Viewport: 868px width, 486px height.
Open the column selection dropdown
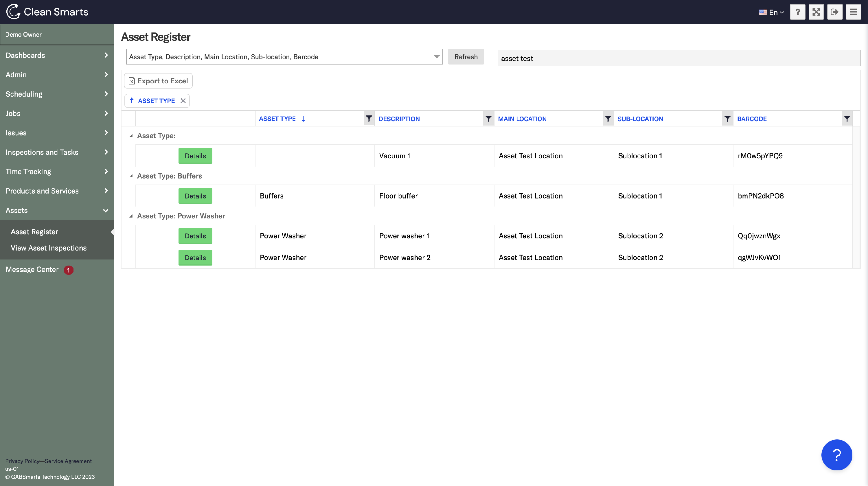(x=436, y=57)
